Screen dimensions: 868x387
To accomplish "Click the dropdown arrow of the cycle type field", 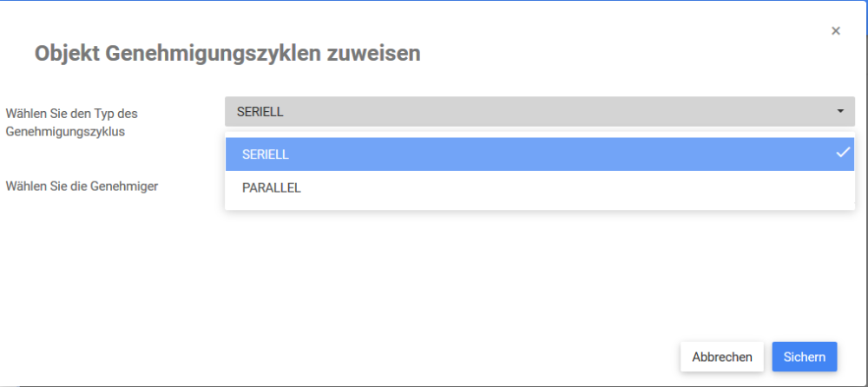I will coord(840,112).
